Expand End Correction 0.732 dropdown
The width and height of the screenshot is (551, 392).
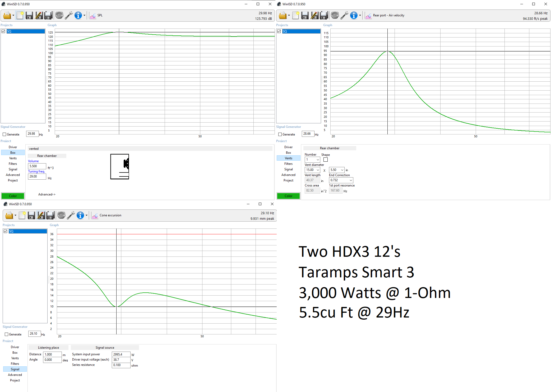(351, 180)
